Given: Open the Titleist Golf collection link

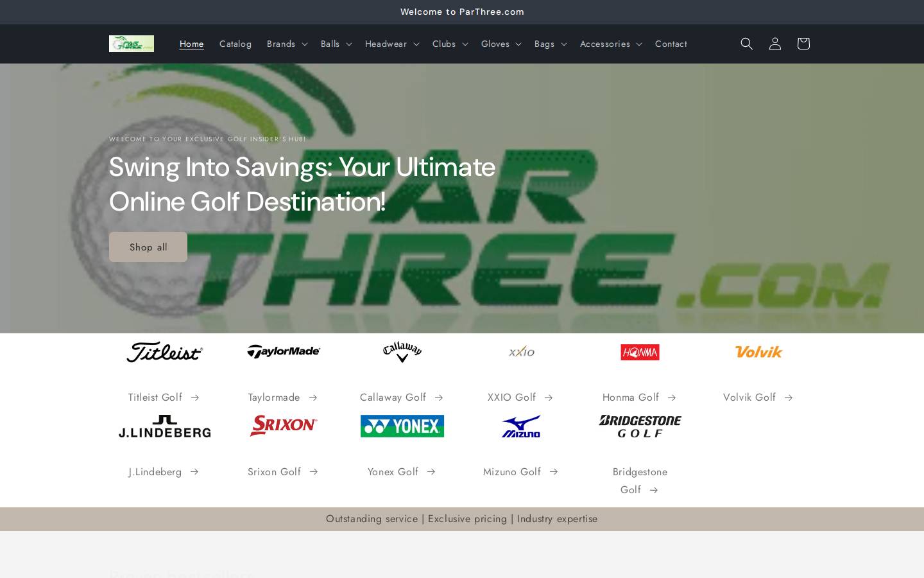Looking at the screenshot, I should (164, 398).
